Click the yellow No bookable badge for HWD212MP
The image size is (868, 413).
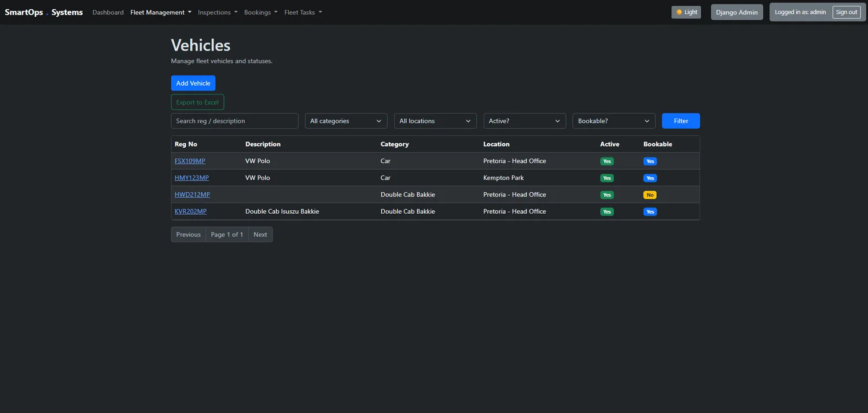coord(650,195)
